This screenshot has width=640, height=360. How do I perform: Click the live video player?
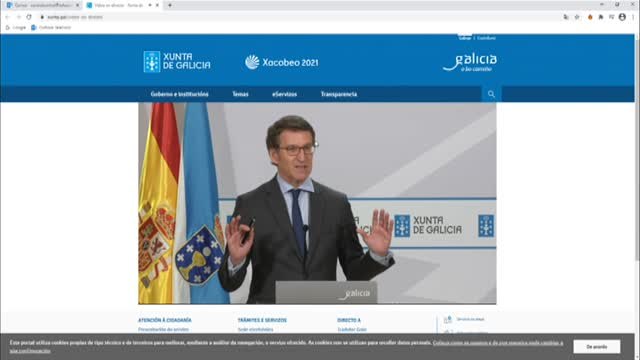317,203
